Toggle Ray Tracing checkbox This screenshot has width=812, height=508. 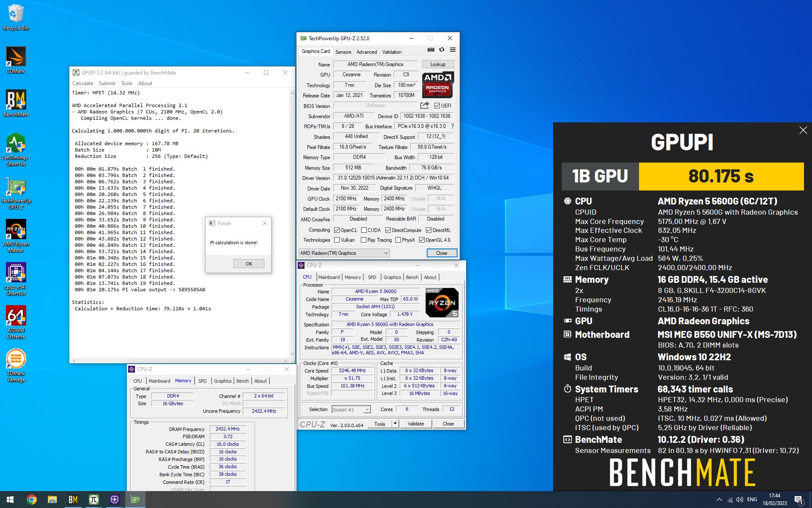click(x=364, y=240)
